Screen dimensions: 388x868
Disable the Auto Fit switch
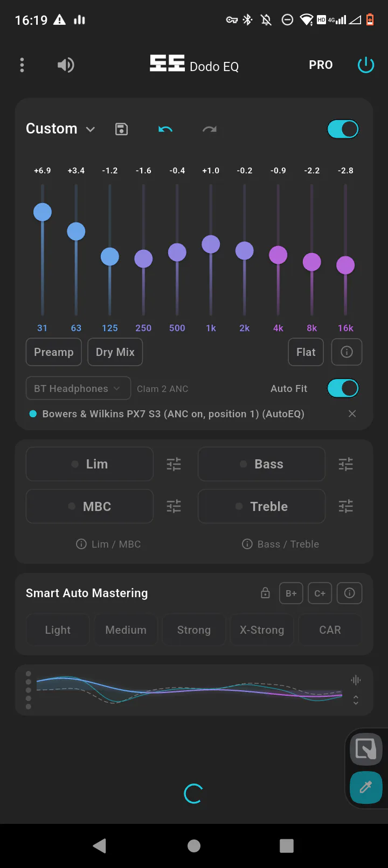coord(343,388)
